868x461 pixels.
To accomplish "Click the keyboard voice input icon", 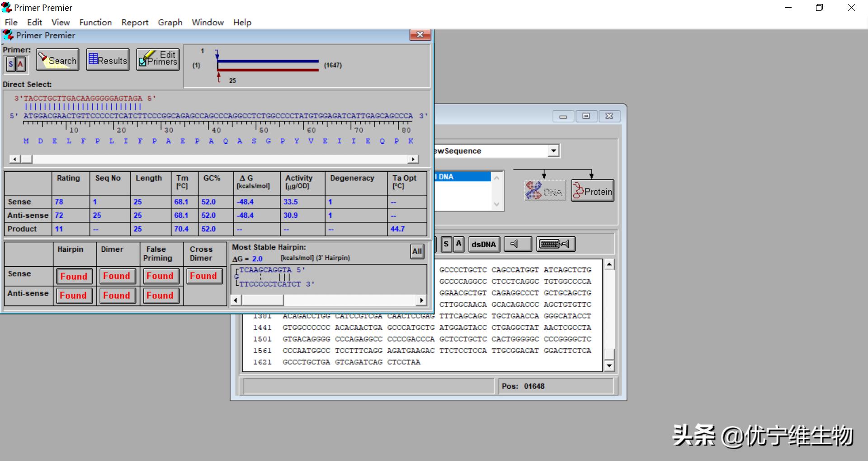I will [x=556, y=244].
